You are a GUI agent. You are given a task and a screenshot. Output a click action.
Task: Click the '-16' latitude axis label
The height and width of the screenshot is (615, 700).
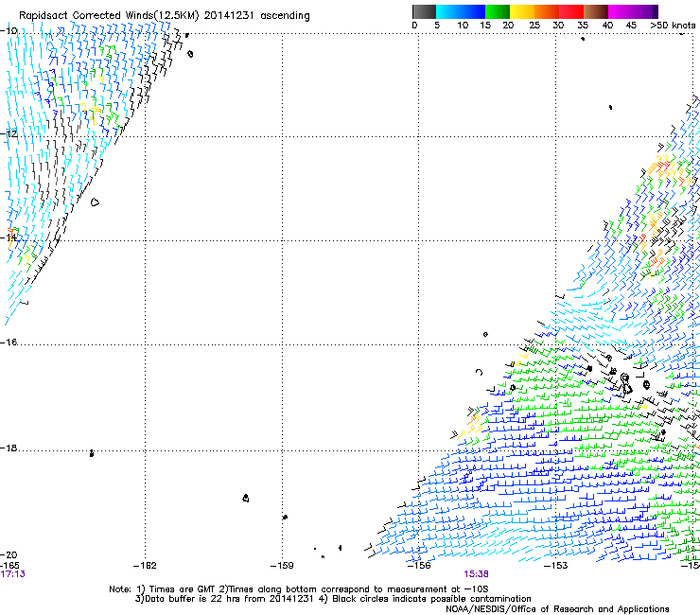click(9, 343)
